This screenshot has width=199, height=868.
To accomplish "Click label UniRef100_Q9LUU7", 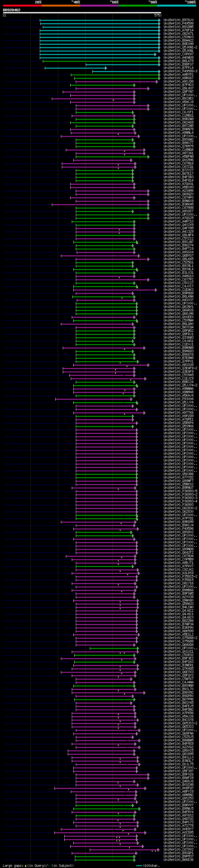I will click(179, 88).
